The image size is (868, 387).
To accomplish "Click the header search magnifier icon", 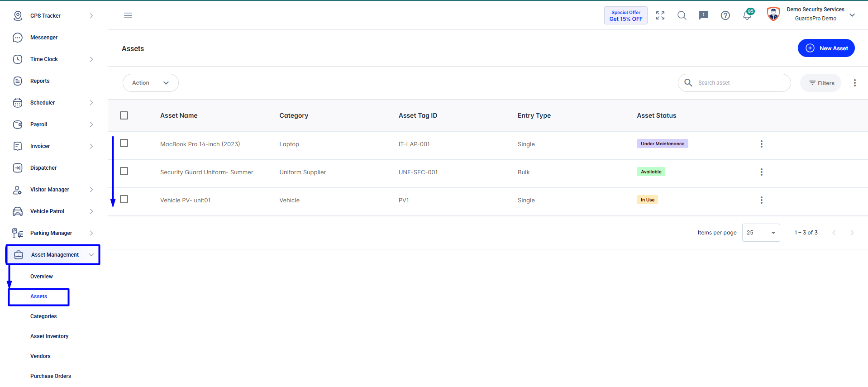I will (x=682, y=15).
